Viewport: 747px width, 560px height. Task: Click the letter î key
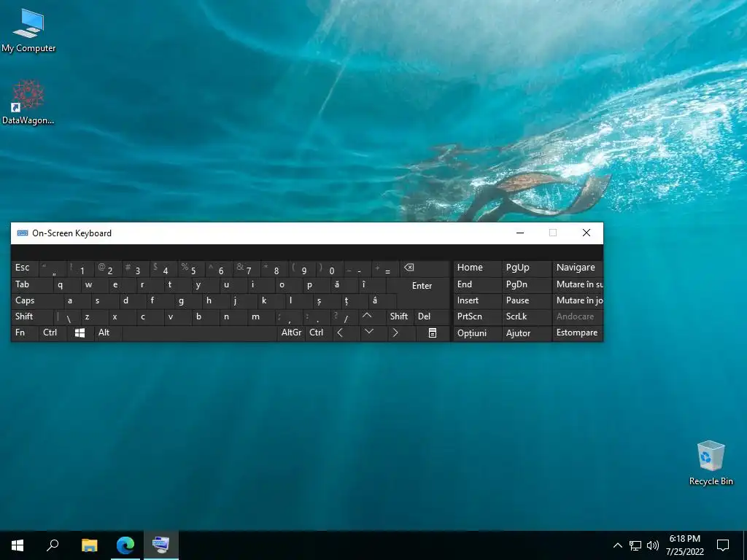[372, 285]
